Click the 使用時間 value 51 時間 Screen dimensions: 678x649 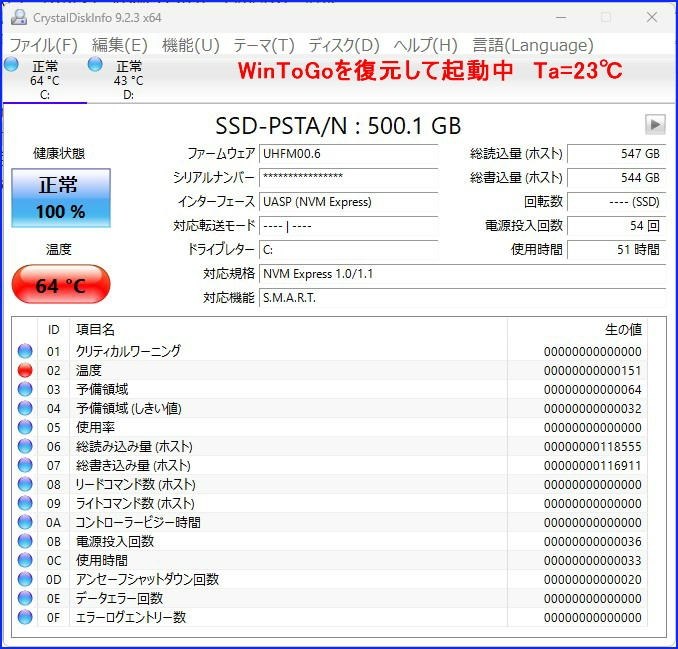tap(617, 250)
